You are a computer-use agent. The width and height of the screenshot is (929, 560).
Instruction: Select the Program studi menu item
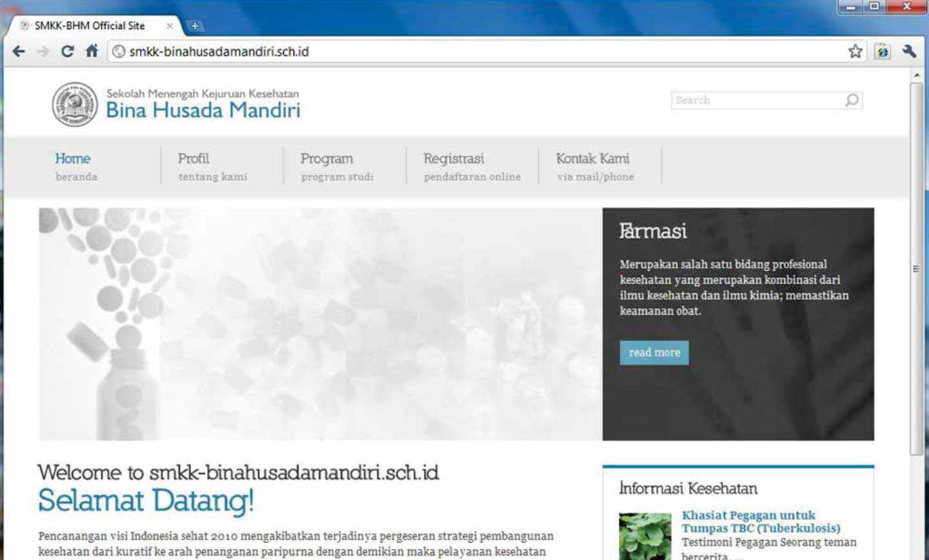pos(336,166)
